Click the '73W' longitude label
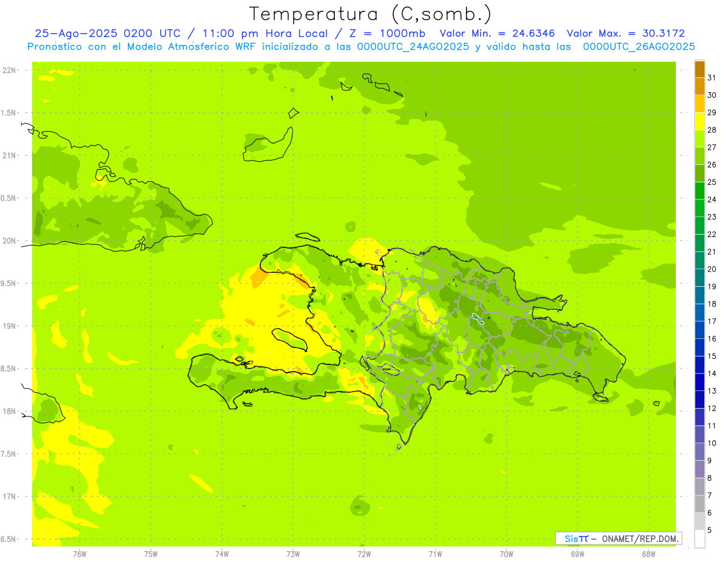 [x=293, y=554]
